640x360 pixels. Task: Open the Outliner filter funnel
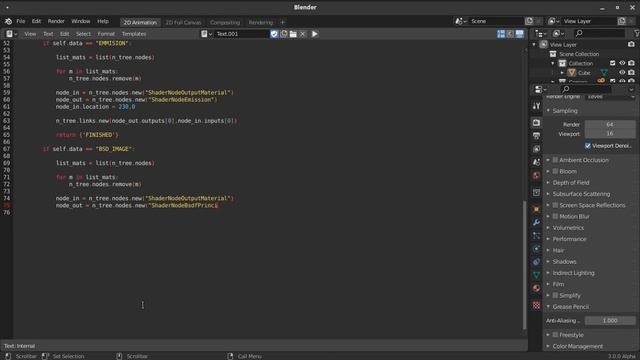[636, 33]
